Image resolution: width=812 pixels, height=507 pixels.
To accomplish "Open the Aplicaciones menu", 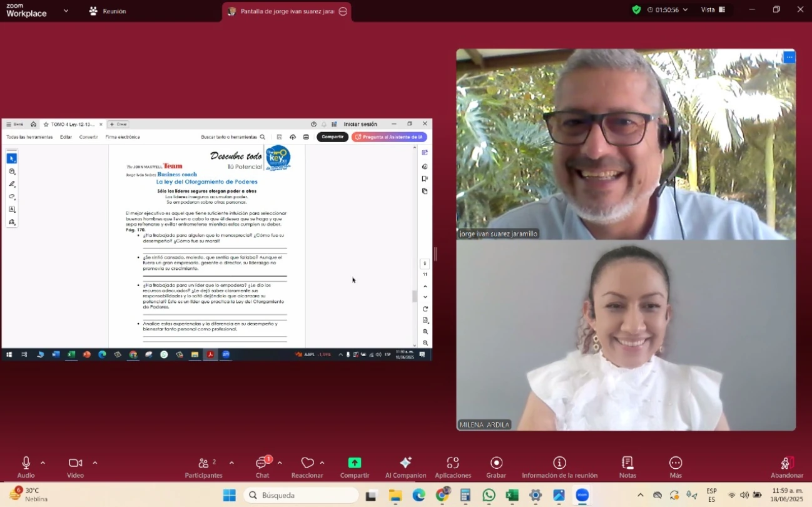I will (x=453, y=463).
